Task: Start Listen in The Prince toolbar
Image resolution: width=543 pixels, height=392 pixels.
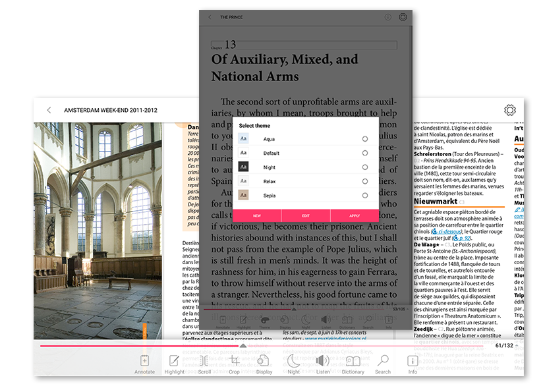Action: (x=326, y=322)
